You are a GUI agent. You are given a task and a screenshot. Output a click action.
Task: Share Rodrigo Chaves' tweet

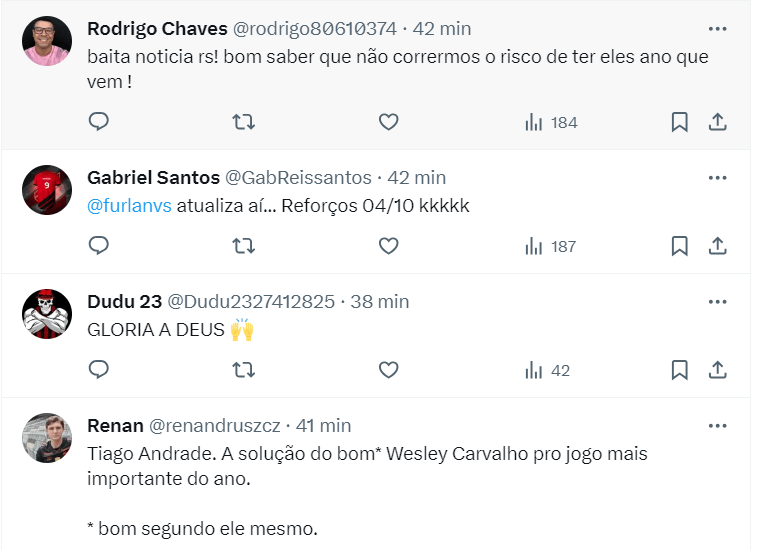click(717, 122)
